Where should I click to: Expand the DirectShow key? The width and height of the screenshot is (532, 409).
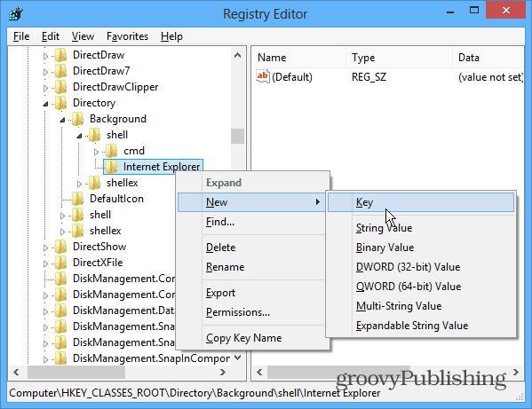[x=45, y=248]
